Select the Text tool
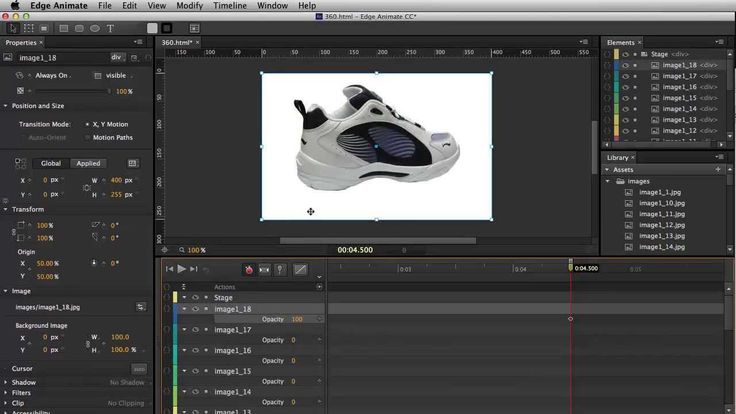The image size is (736, 414). 110,29
